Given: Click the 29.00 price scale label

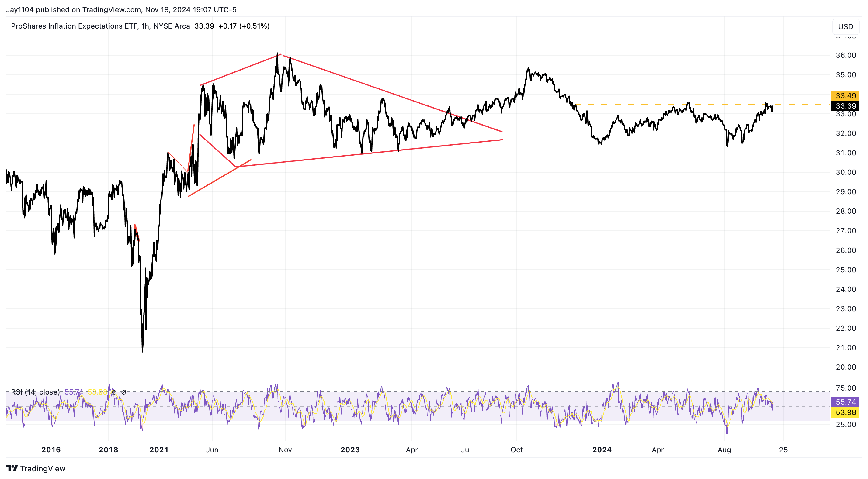Looking at the screenshot, I should 846,192.
